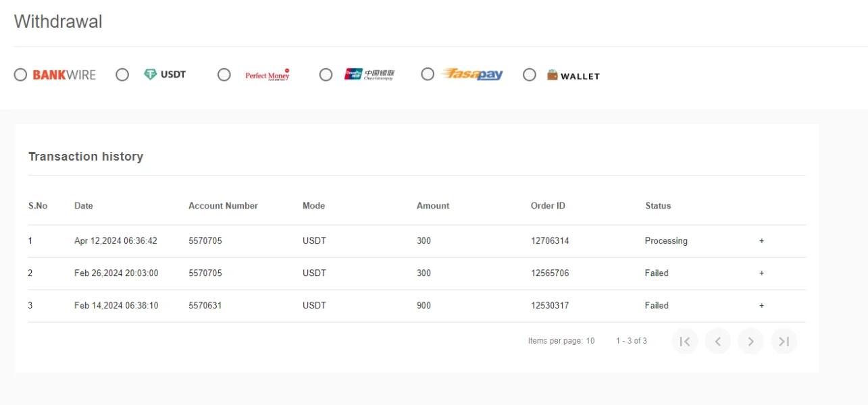Go to the first page
The image size is (868, 405).
pyautogui.click(x=685, y=342)
